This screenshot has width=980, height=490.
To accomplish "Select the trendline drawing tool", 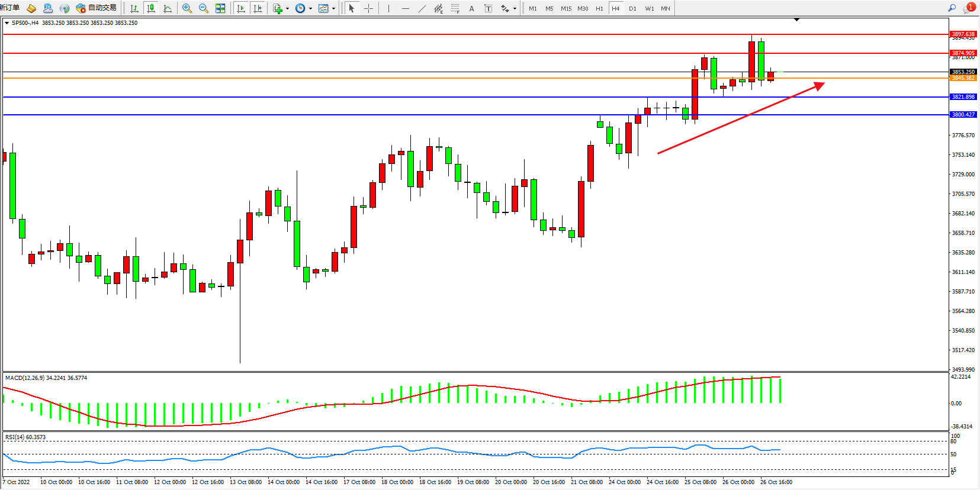I will [x=422, y=8].
